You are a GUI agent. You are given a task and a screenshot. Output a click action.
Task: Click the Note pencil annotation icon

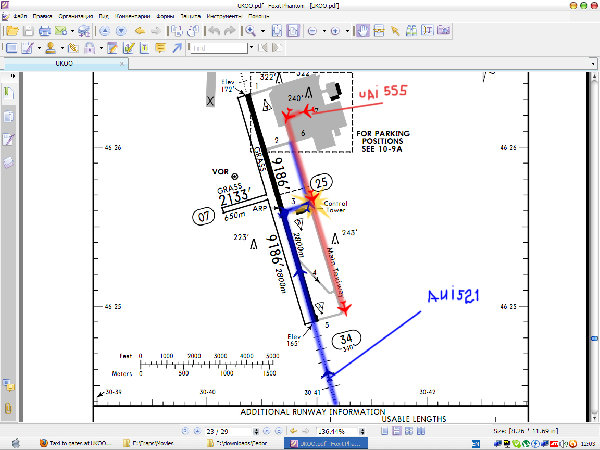point(112,48)
